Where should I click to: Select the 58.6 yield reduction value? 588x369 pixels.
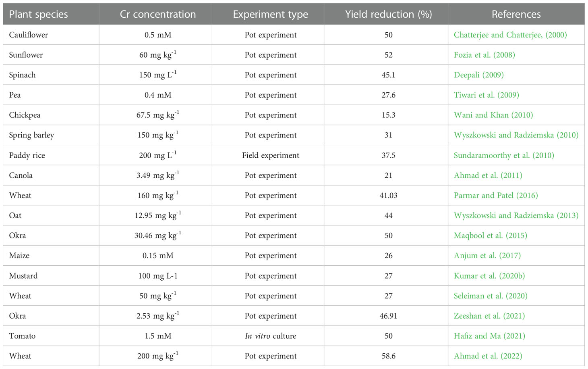click(x=388, y=356)
